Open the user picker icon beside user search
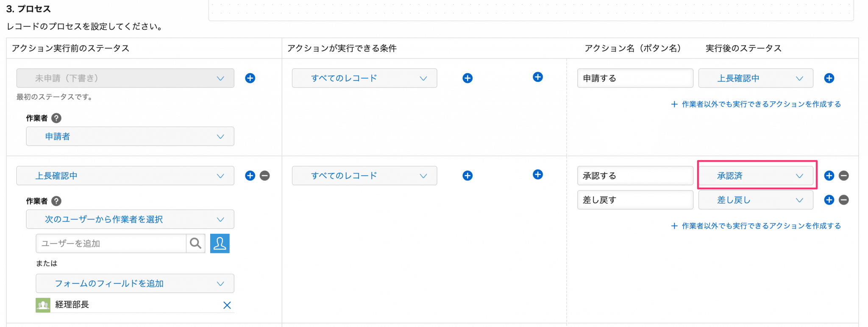 point(220,244)
